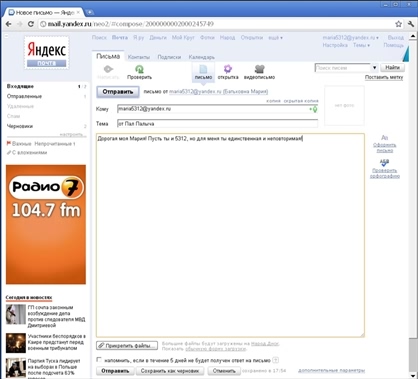Click the green add-contact icon in Кому field
Screen dimensions: 418x379
point(314,109)
